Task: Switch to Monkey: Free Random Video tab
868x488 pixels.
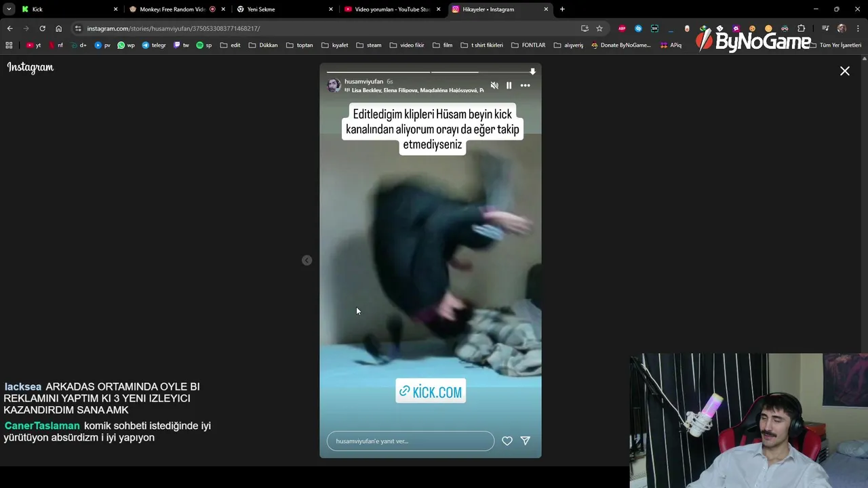Action: coord(176,9)
